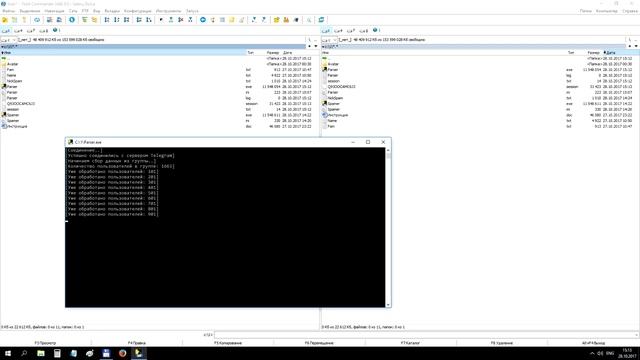Select the session txt file in the right panel
This screenshot has width=640, height=360.
coord(333,81)
